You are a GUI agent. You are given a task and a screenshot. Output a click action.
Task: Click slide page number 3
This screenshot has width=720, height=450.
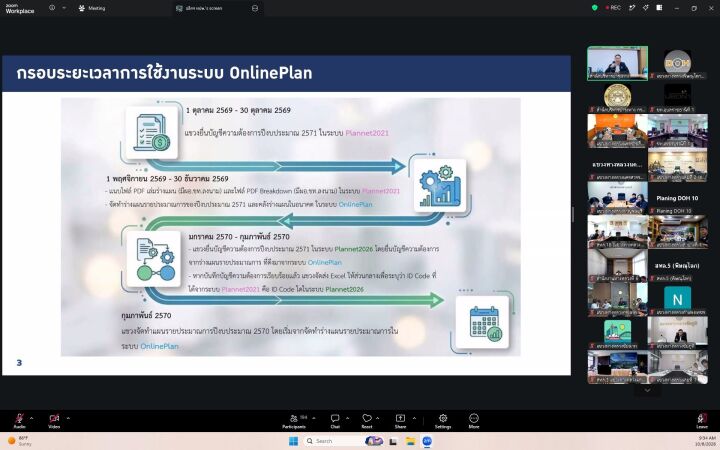(19, 363)
